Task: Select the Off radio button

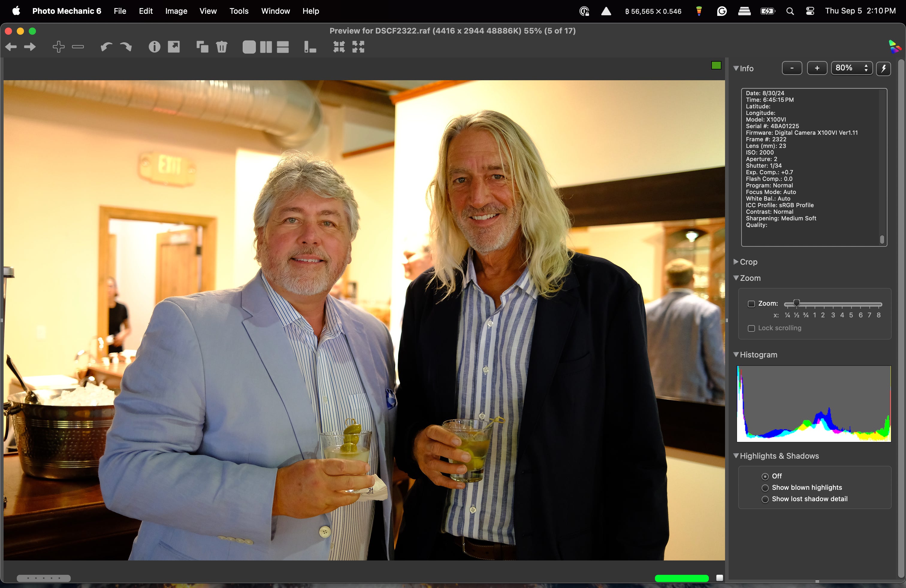Action: click(765, 477)
